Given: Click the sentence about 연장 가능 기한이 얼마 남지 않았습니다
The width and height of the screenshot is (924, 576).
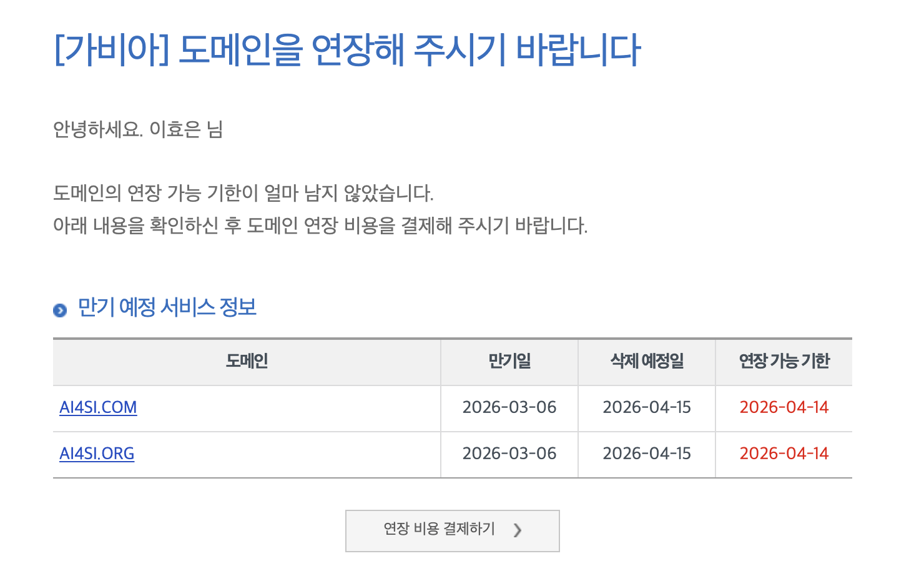Looking at the screenshot, I should [x=243, y=193].
